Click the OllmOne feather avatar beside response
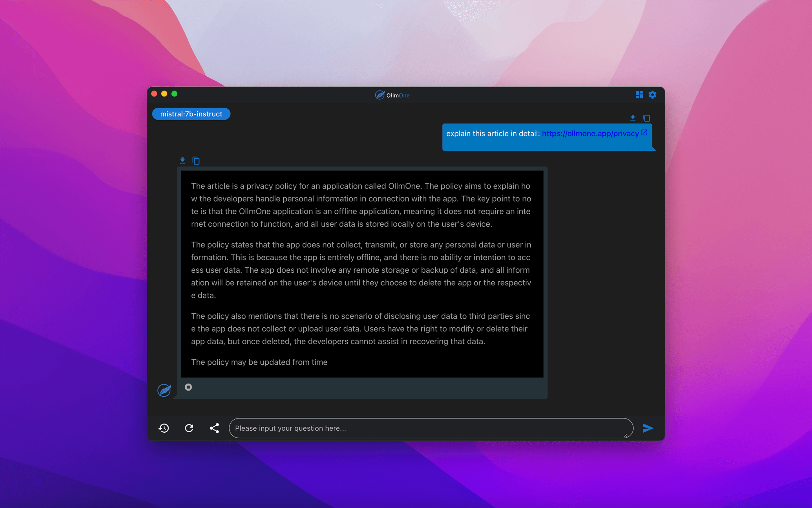 point(164,390)
